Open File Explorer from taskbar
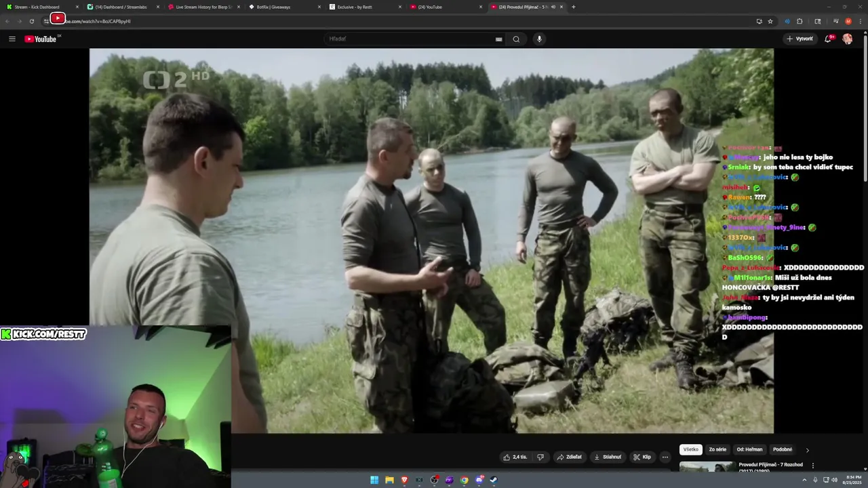This screenshot has height=488, width=868. [389, 480]
